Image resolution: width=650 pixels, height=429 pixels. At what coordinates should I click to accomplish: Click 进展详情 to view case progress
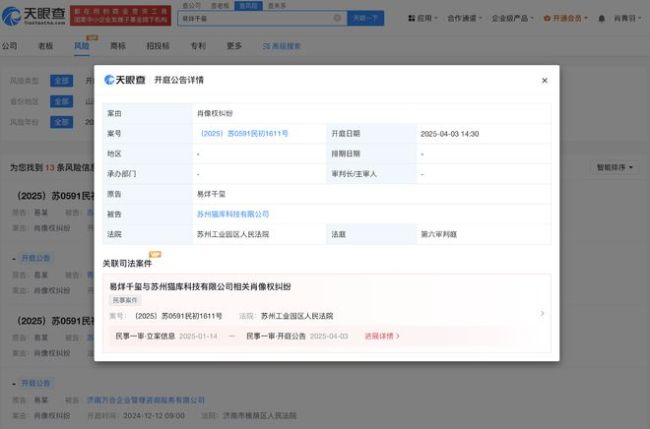point(382,336)
